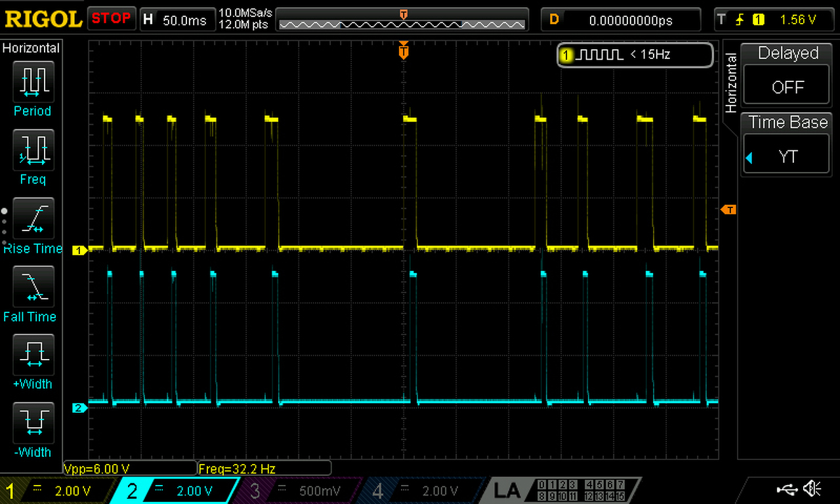Click the frequency counter square wave icon
This screenshot has height=504, width=840.
click(599, 55)
